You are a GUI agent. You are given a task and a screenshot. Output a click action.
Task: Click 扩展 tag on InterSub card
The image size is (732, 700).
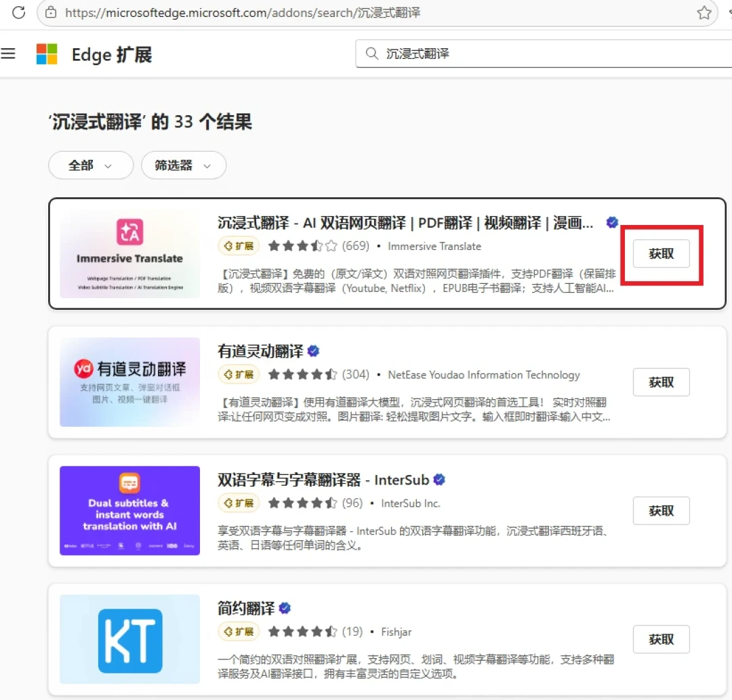[239, 503]
